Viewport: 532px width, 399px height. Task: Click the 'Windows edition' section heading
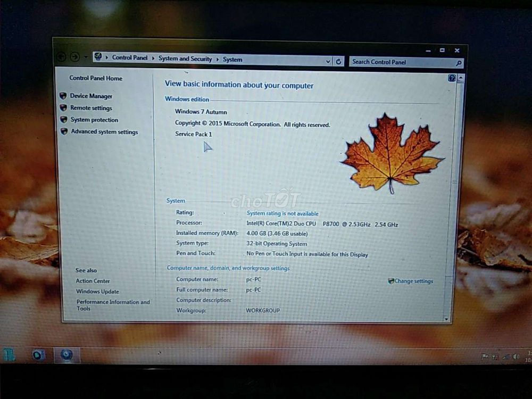click(x=187, y=99)
